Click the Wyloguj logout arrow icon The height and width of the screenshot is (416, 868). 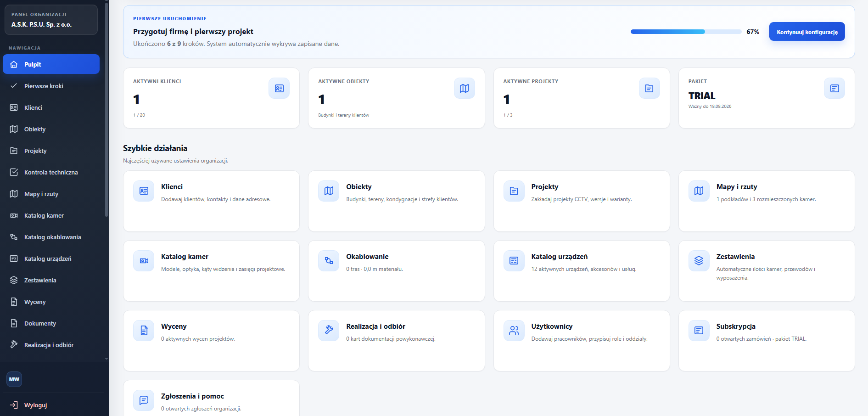click(x=14, y=405)
